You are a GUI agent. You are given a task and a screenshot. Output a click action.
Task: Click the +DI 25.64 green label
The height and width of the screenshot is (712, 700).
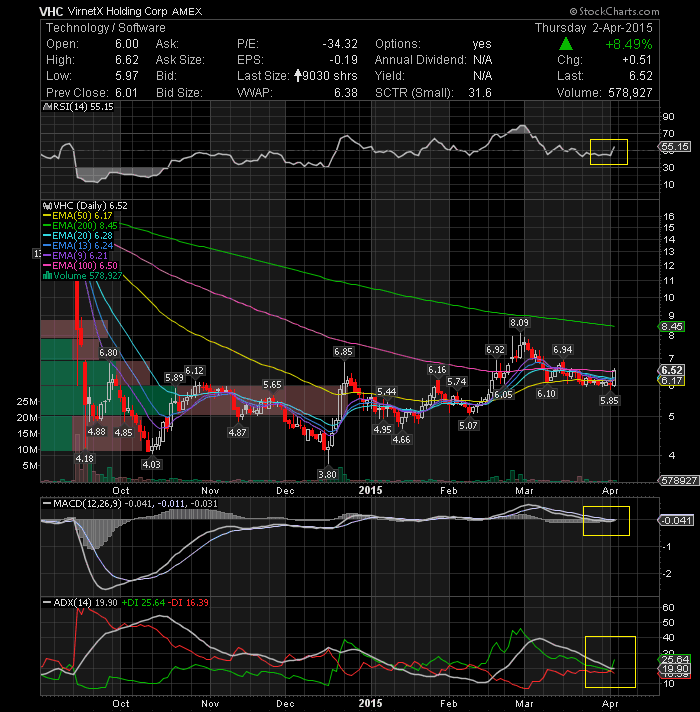tap(143, 603)
